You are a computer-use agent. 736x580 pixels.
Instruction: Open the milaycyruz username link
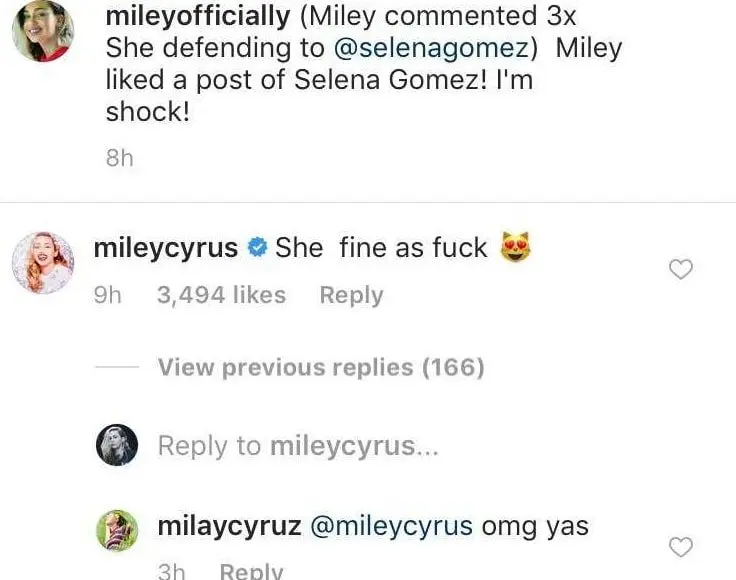(x=230, y=525)
